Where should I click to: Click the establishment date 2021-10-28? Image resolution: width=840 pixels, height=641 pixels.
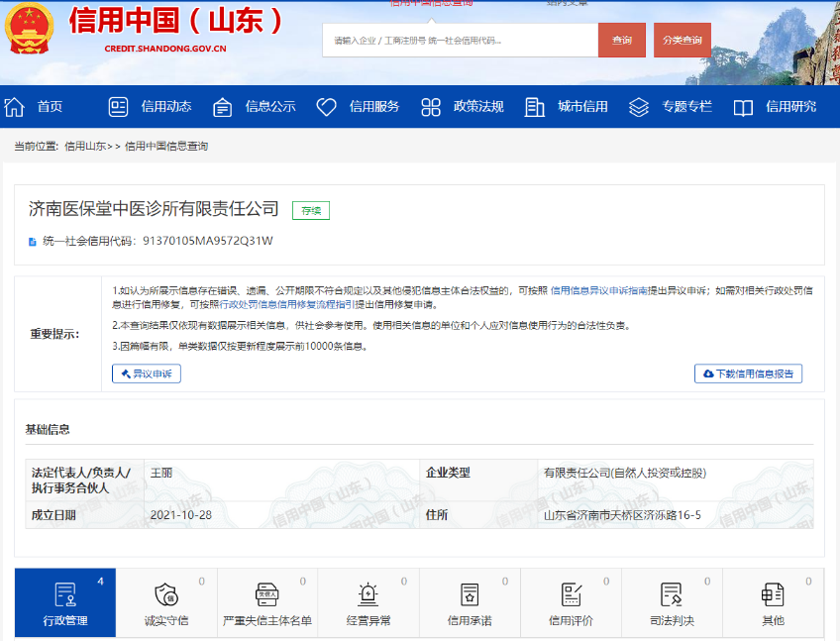[181, 515]
